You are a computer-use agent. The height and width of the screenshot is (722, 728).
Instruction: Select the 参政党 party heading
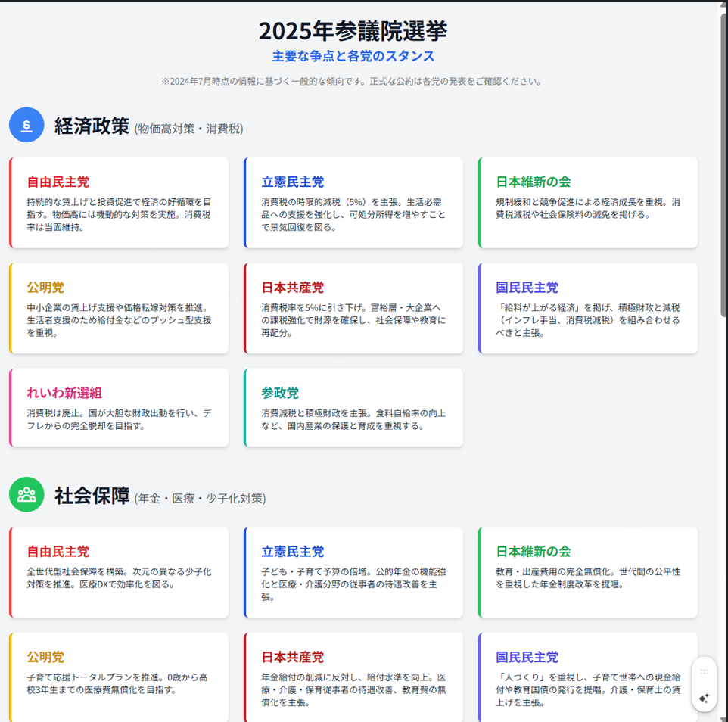click(x=280, y=393)
